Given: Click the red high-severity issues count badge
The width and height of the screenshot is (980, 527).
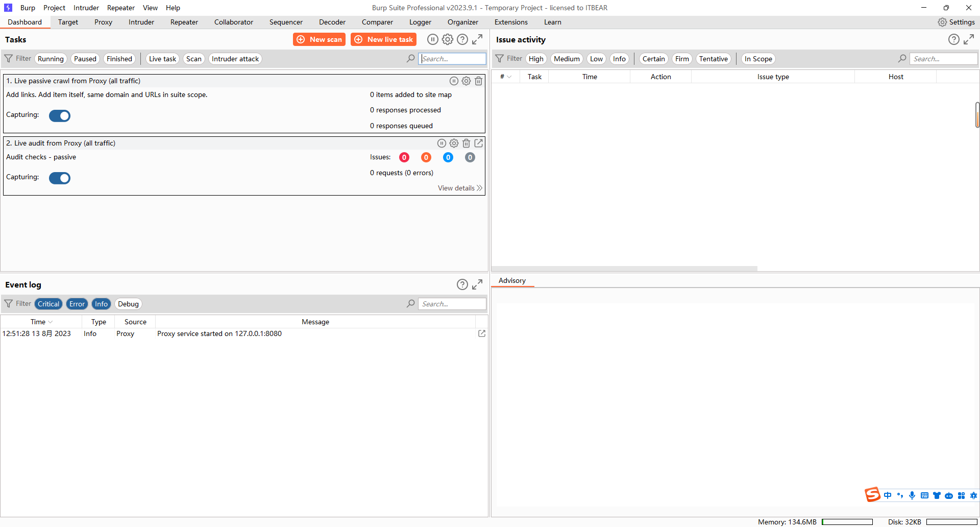Looking at the screenshot, I should tap(404, 157).
